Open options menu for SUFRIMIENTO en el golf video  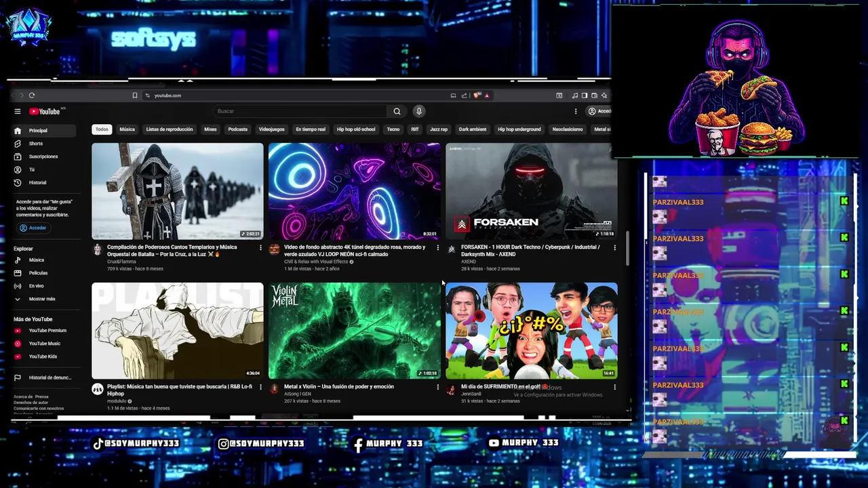(x=614, y=387)
